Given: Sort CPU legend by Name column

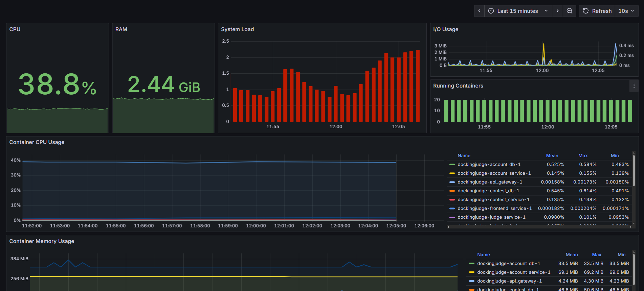Looking at the screenshot, I should 464,155.
